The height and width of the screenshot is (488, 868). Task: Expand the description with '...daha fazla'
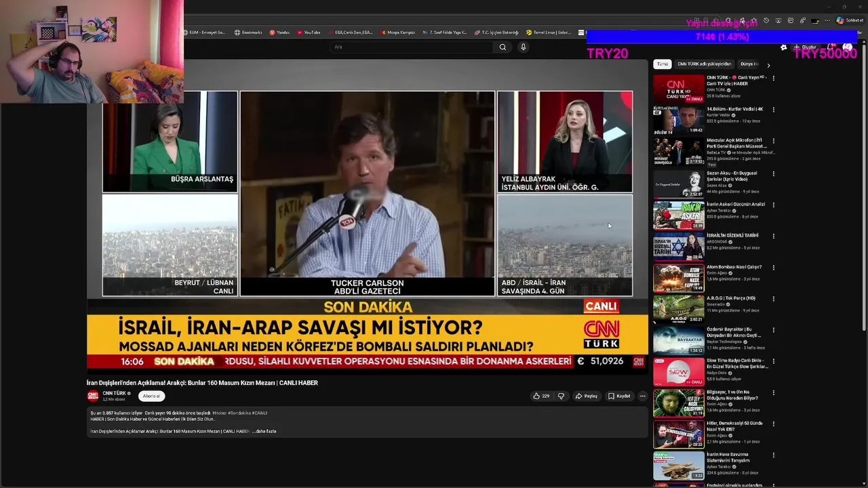(264, 431)
